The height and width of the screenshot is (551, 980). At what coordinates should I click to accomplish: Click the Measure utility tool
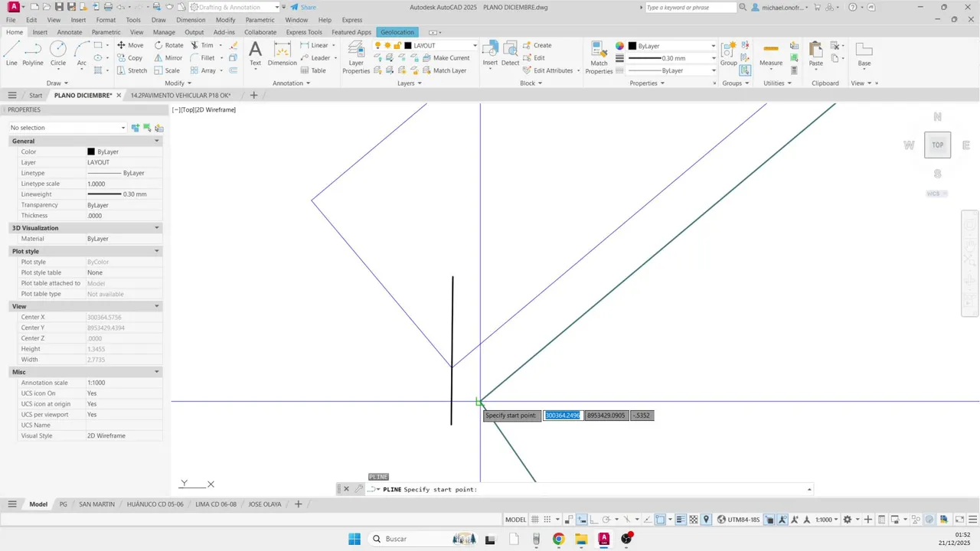(x=771, y=54)
